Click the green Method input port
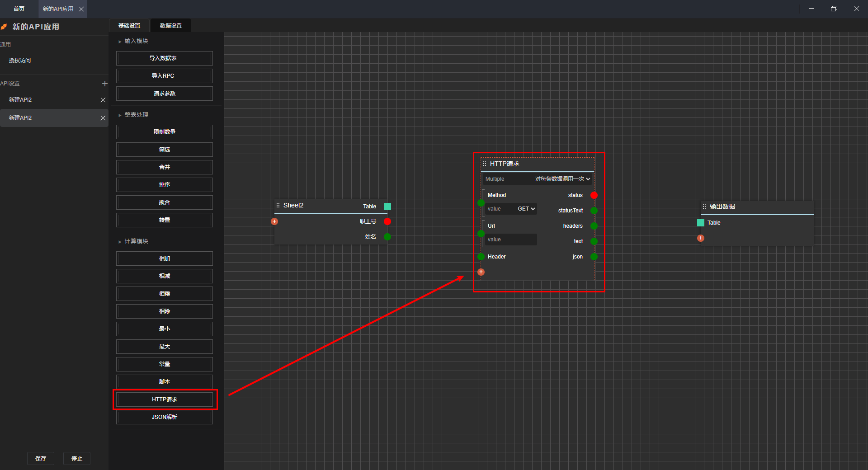Screen dimensions: 868x470 pyautogui.click(x=481, y=203)
